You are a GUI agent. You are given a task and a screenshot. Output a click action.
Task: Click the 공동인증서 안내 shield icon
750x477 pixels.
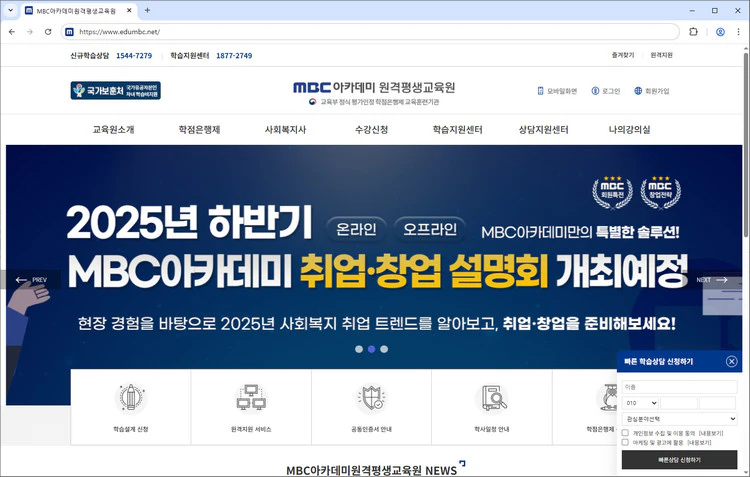[371, 398]
